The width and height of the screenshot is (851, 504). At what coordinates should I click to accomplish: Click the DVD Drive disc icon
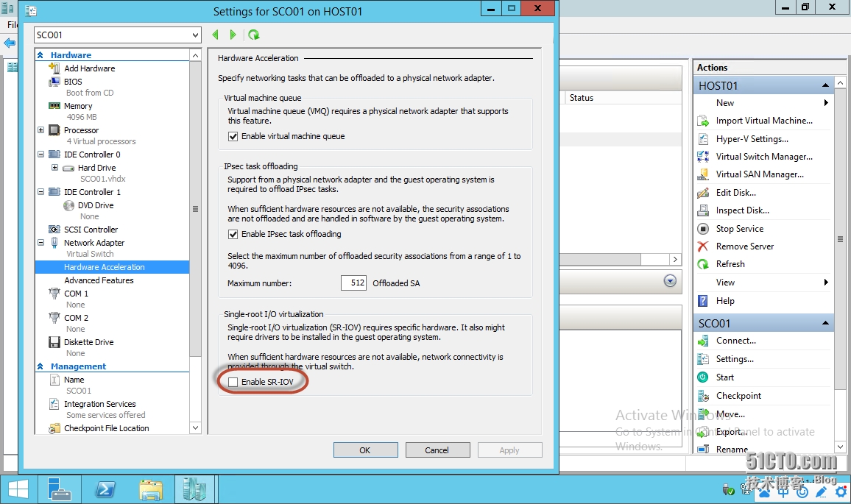point(68,205)
